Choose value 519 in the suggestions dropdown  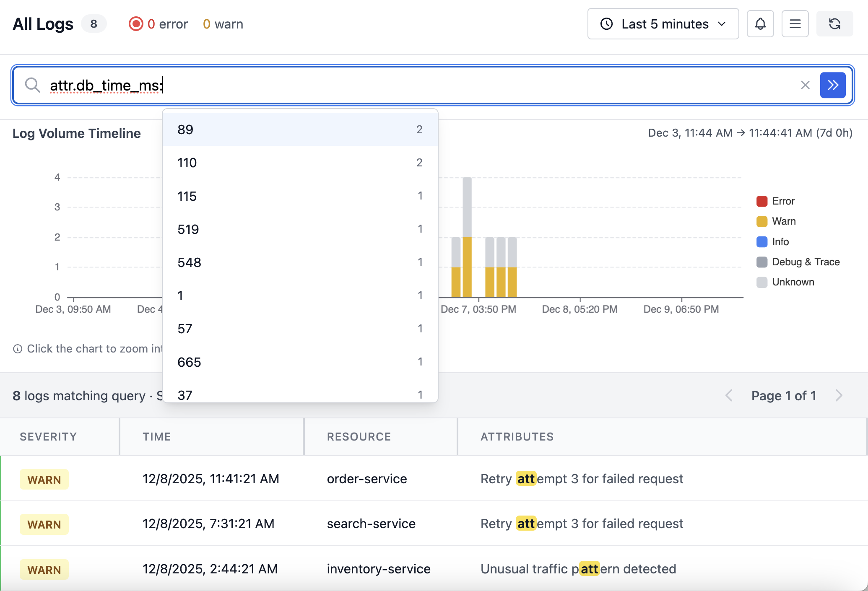pyautogui.click(x=300, y=229)
